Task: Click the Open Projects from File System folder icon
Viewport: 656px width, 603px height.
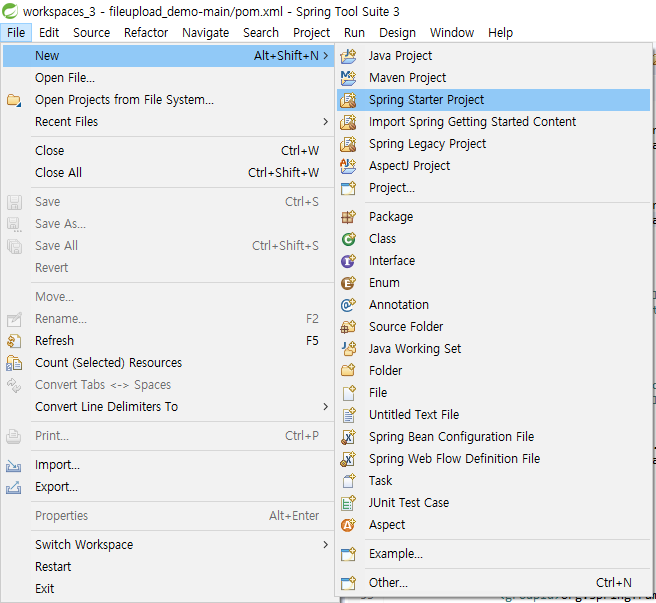Action: tap(14, 100)
